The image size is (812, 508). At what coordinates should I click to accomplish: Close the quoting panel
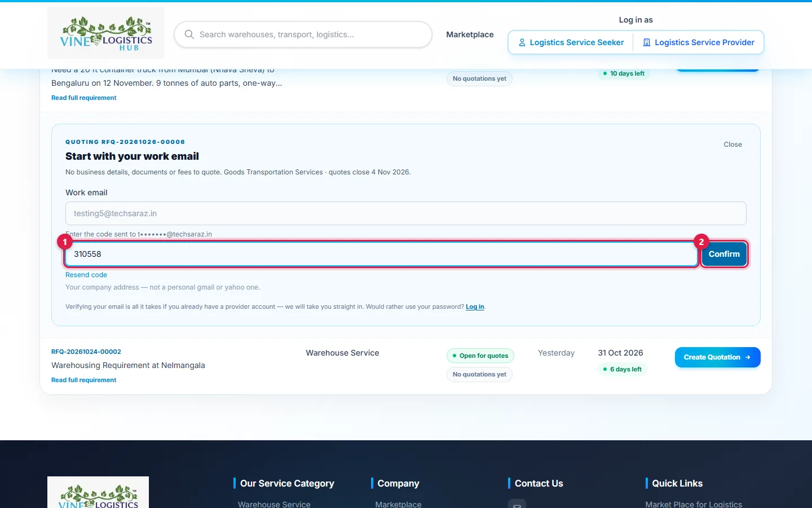pos(732,144)
